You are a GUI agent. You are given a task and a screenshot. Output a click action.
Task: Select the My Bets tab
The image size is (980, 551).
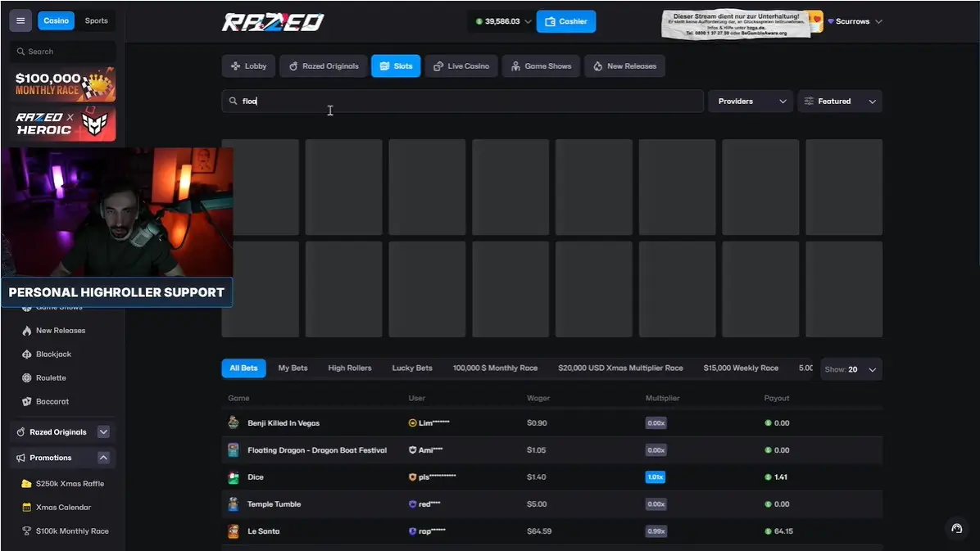coord(293,368)
